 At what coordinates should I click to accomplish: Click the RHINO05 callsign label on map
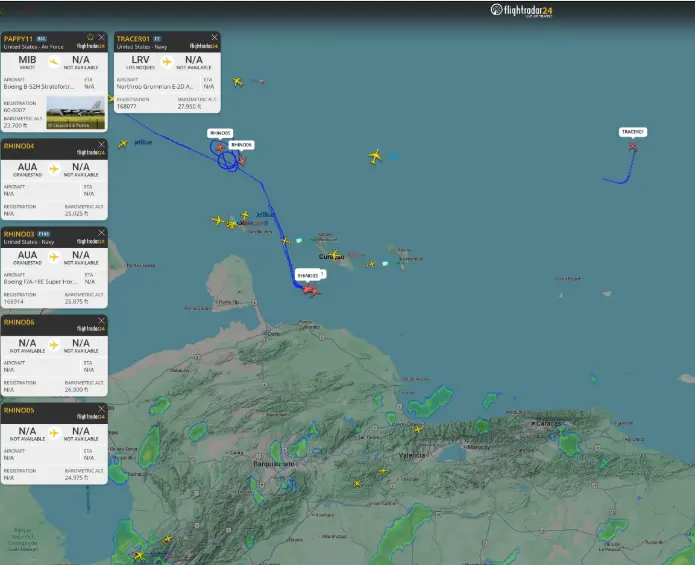(220, 133)
